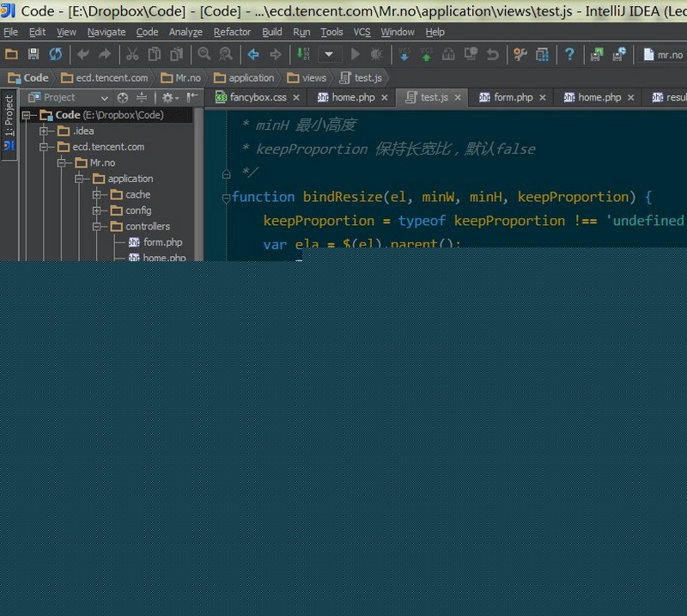
Task: Click the project tree vertical scrollbar
Action: [x=198, y=184]
